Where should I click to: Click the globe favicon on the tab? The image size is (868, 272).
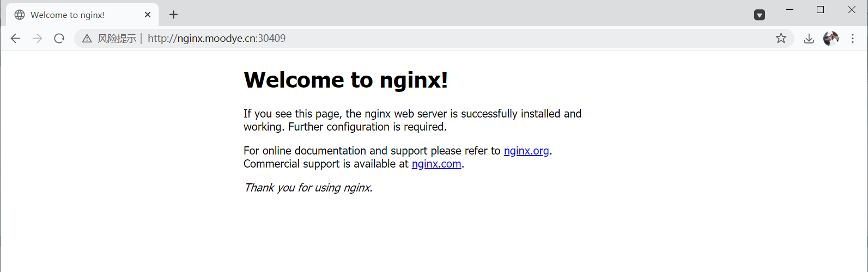click(20, 15)
